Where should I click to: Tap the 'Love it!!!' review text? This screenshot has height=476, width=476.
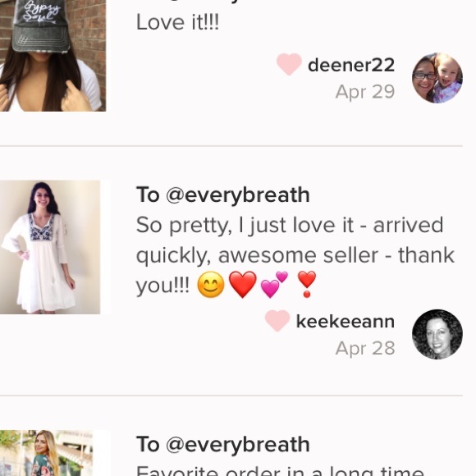(177, 22)
